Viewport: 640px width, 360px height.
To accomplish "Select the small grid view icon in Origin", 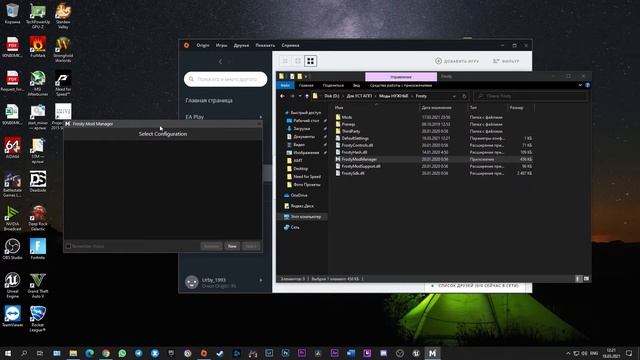I will coord(285,61).
